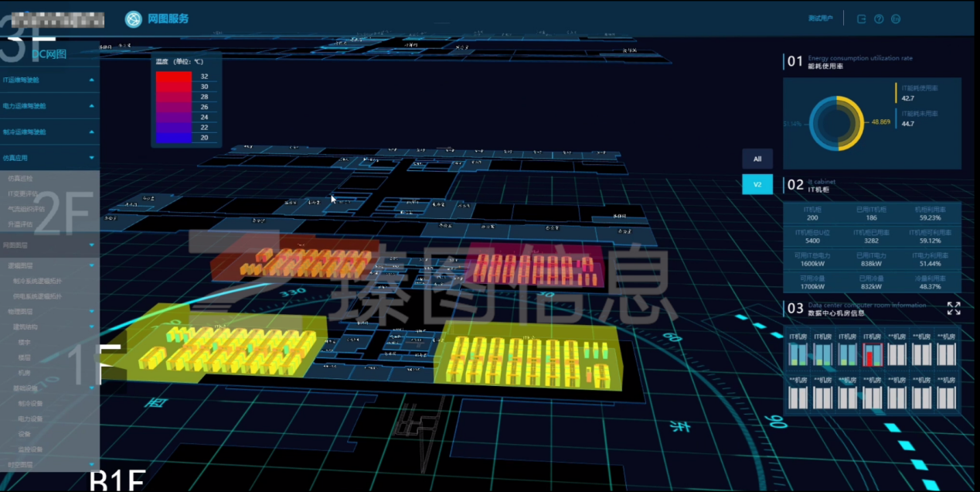980x492 pixels.
Task: Click the All filter button
Action: point(757,159)
